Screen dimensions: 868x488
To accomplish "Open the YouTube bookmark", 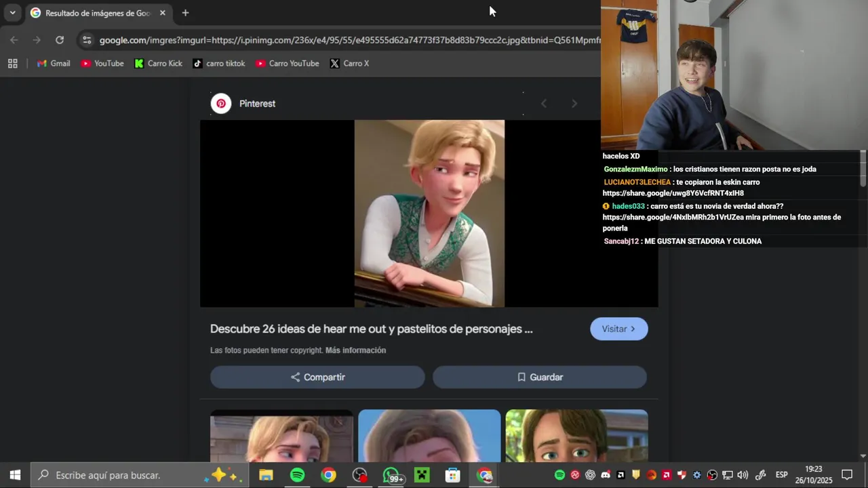I will (102, 63).
